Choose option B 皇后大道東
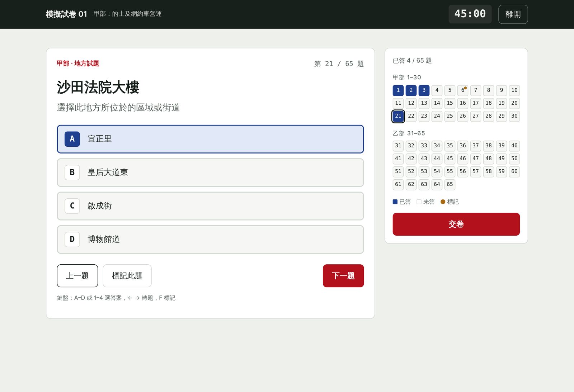The height and width of the screenshot is (392, 574). point(210,173)
